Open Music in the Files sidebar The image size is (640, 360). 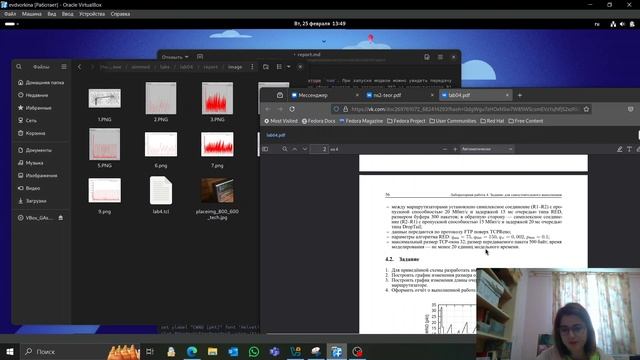pos(30,163)
